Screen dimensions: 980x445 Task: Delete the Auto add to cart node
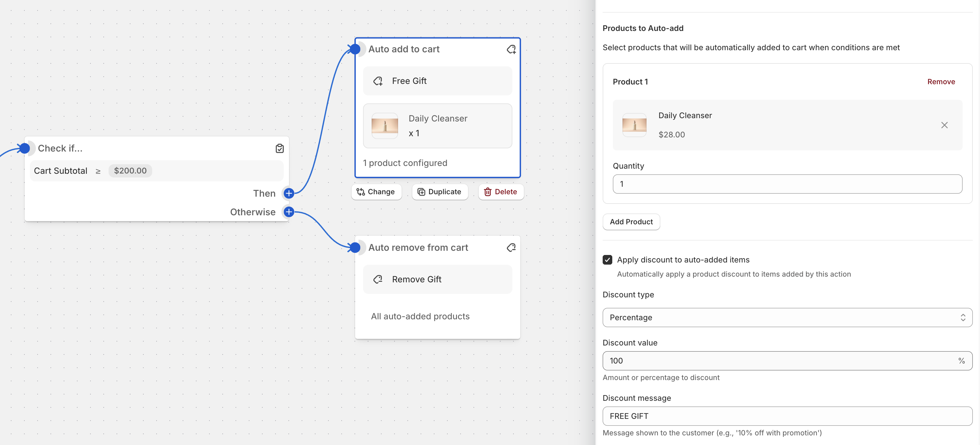(500, 192)
